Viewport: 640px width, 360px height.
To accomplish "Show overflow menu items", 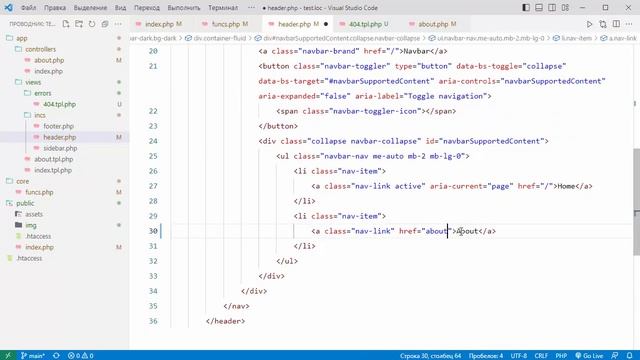I will pos(251,8).
